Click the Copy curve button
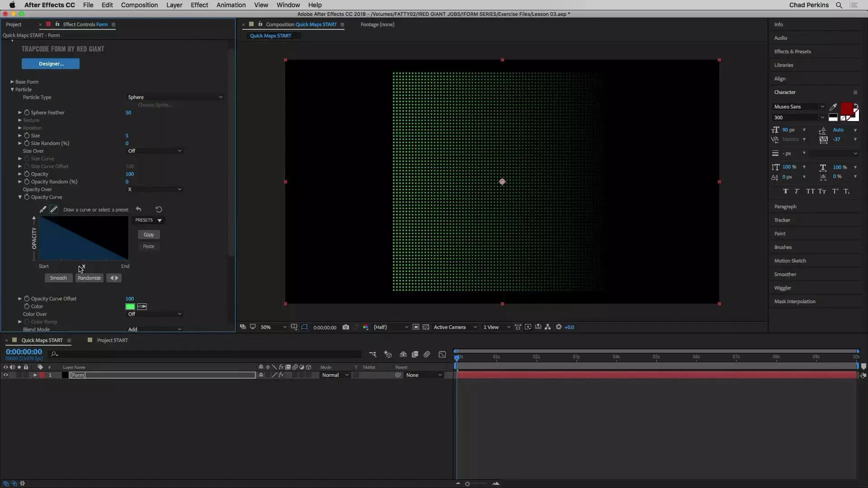This screenshot has width=868, height=488. point(149,235)
